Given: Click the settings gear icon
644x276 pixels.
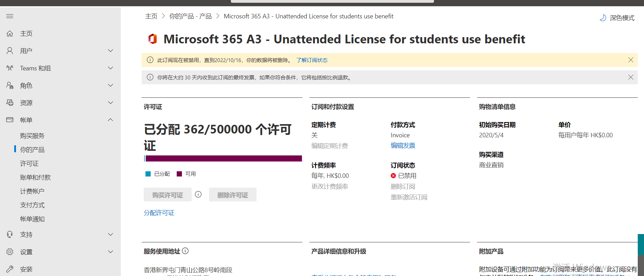Looking at the screenshot, I should coord(10,252).
